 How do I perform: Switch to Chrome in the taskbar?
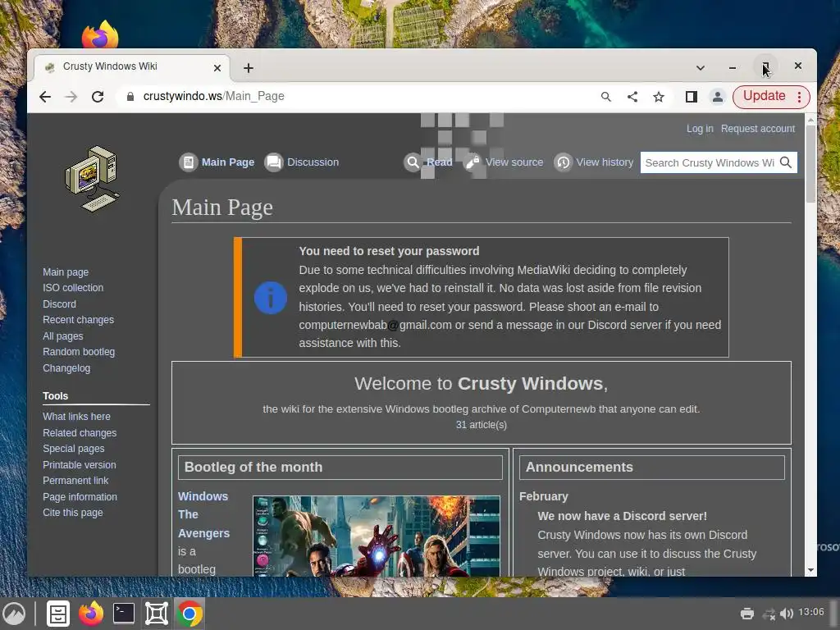click(189, 614)
